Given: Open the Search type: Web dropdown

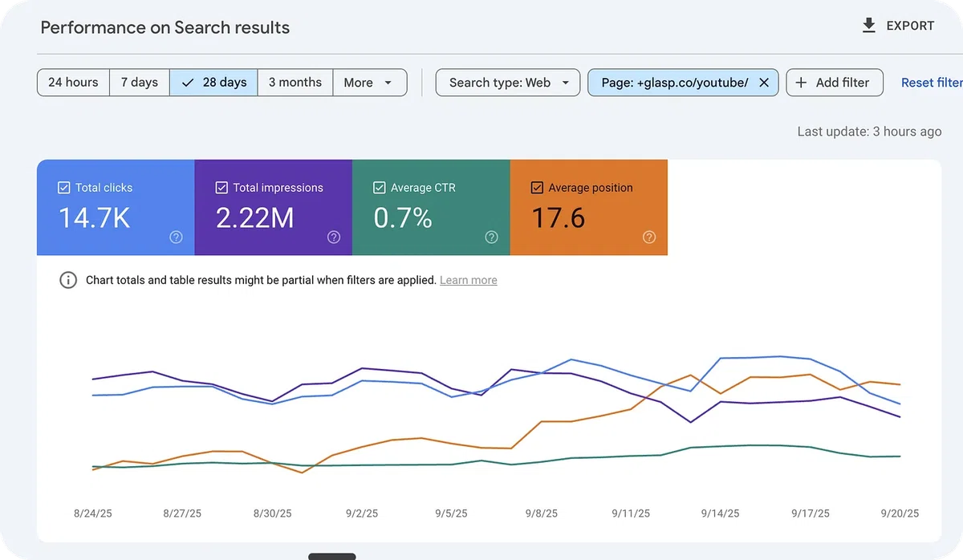Looking at the screenshot, I should 508,83.
